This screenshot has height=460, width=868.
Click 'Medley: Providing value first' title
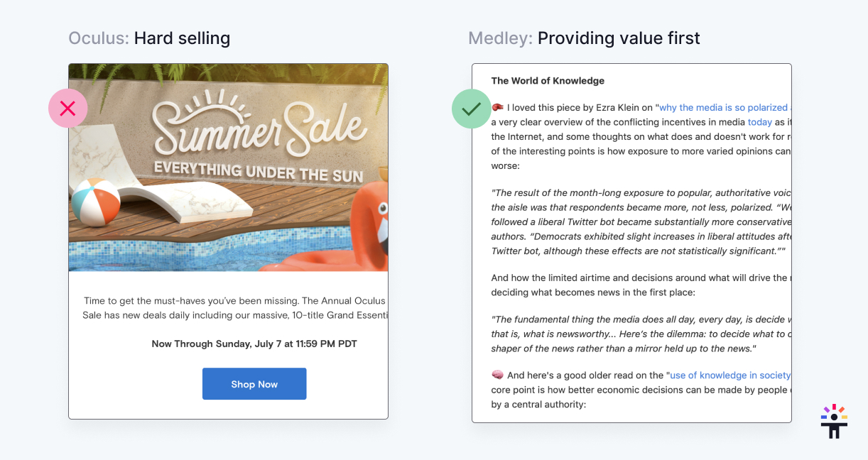click(584, 38)
